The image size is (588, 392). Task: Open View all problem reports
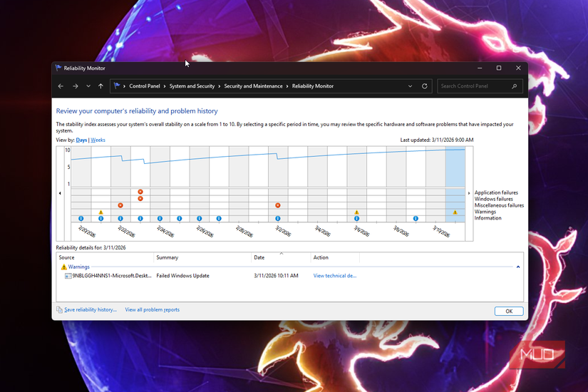tap(153, 310)
